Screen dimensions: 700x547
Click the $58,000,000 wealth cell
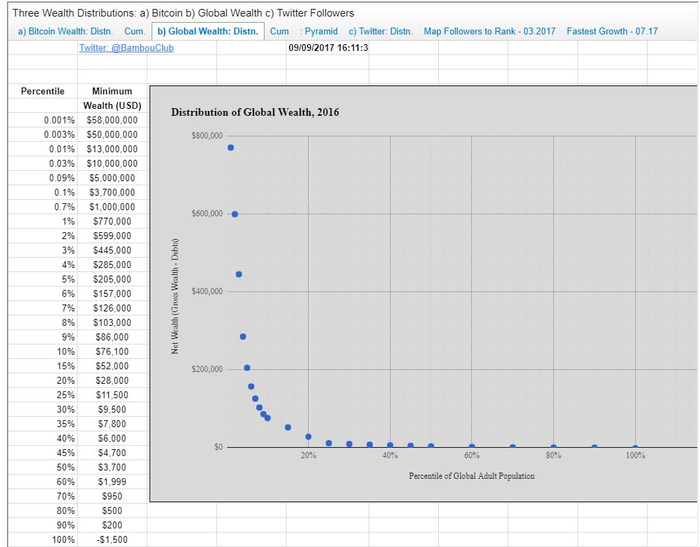click(x=112, y=120)
